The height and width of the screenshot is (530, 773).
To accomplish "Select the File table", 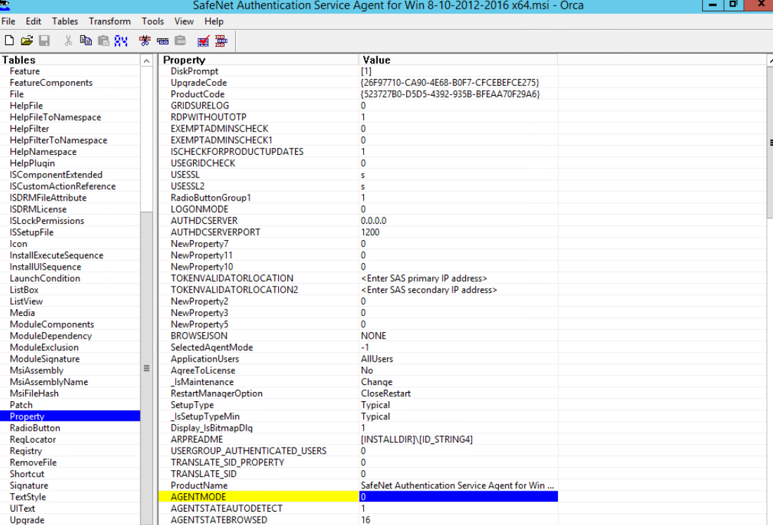I will [16, 94].
